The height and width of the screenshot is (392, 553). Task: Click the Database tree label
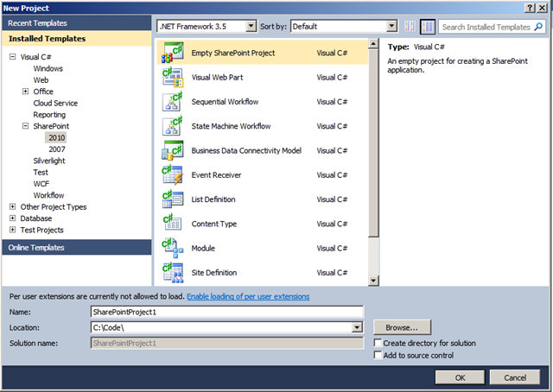pyautogui.click(x=36, y=218)
